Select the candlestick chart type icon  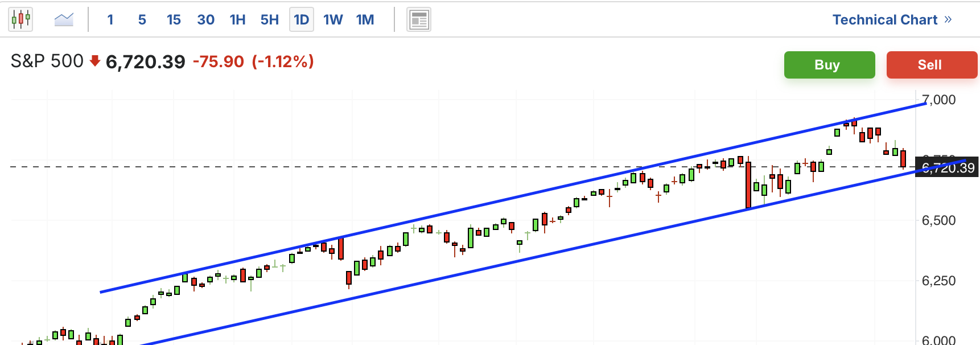pos(20,20)
